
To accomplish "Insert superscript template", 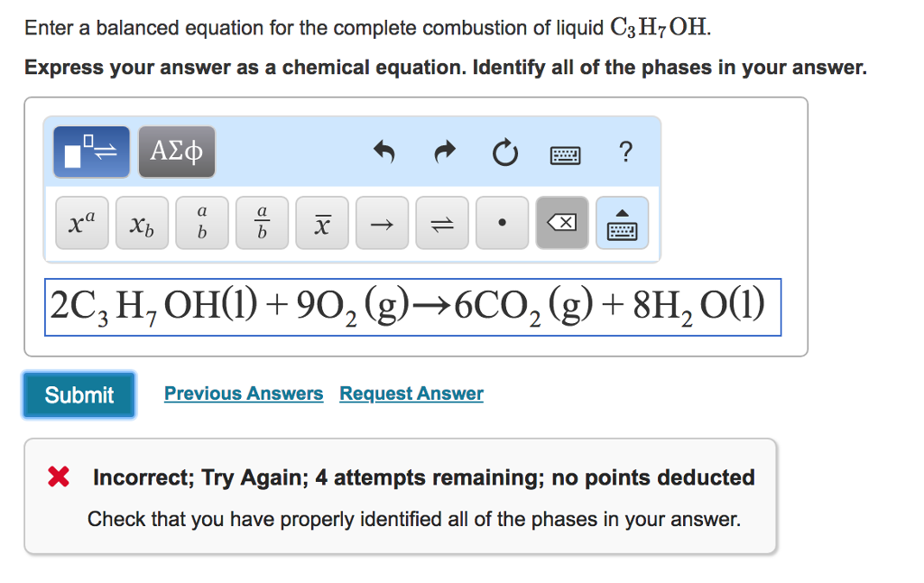I will (x=80, y=222).
